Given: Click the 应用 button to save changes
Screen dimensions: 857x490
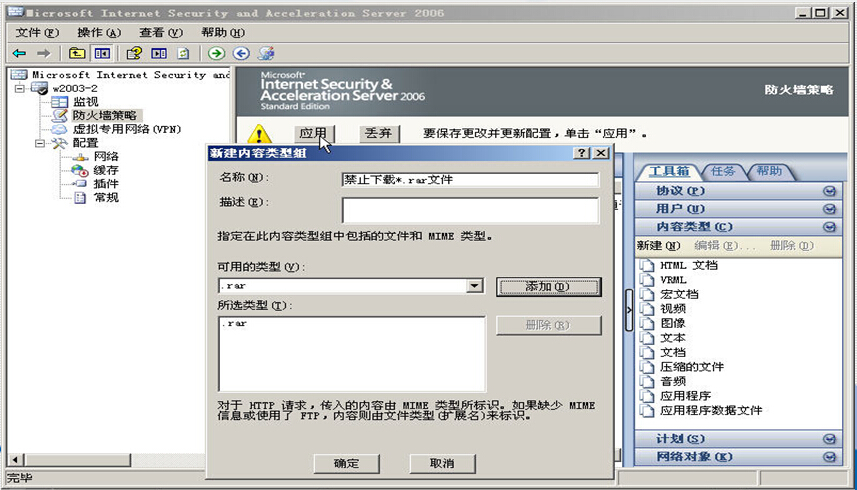Looking at the screenshot, I should tap(312, 133).
